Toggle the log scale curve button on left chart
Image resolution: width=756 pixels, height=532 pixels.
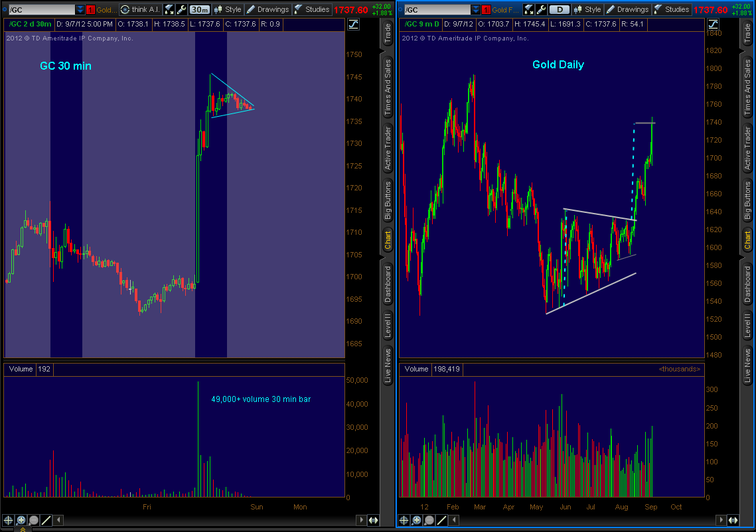(353, 24)
